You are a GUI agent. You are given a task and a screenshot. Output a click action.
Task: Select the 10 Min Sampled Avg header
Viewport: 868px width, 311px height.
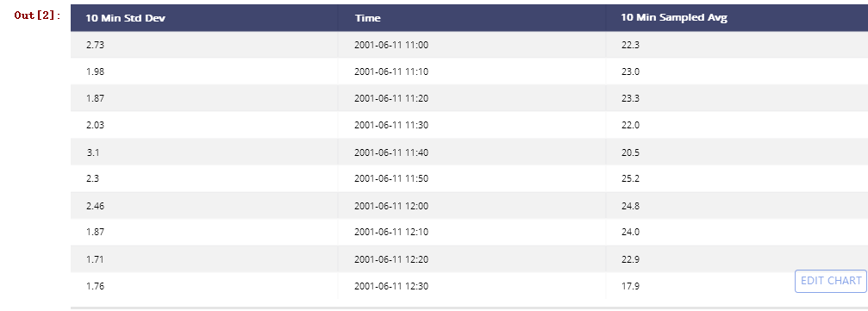(674, 18)
